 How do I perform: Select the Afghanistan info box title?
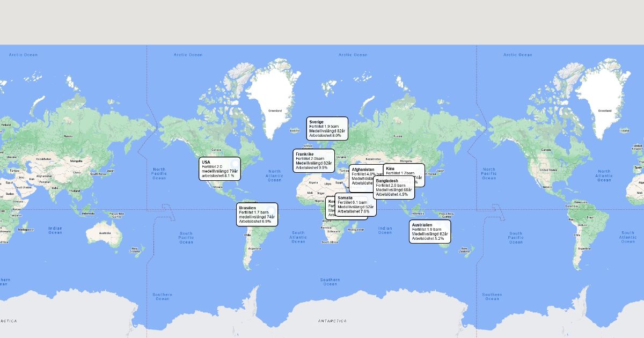pos(363,170)
